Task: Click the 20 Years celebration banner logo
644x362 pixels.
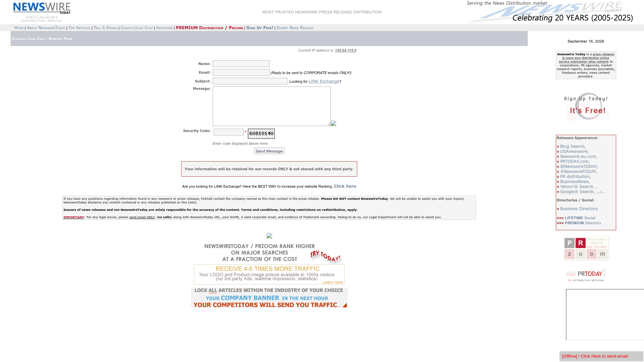Action: click(550, 12)
